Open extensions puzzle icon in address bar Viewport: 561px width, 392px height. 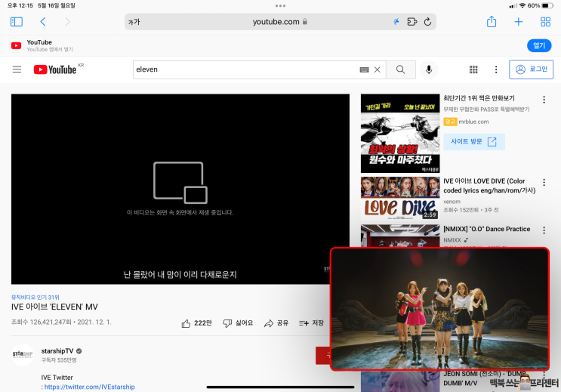(x=412, y=22)
